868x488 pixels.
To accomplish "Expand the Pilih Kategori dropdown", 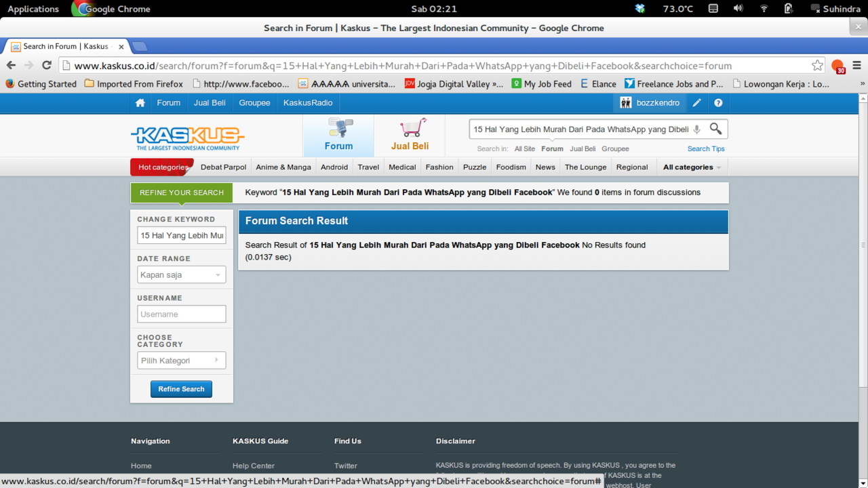I will (182, 361).
